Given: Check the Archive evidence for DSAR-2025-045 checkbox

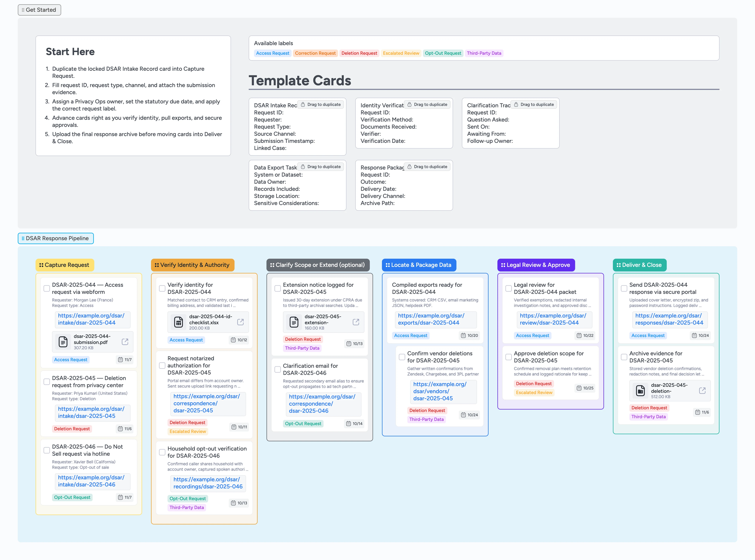Looking at the screenshot, I should coord(624,357).
